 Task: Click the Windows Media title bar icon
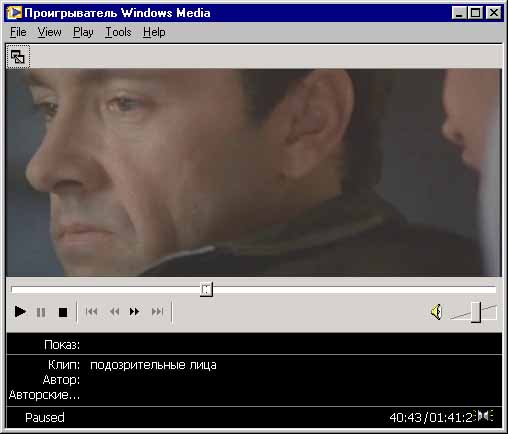[14, 13]
